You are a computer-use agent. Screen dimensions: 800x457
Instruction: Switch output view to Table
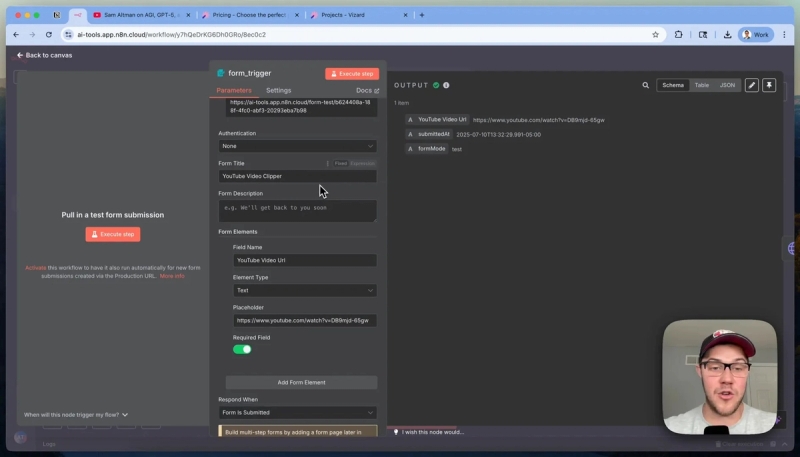[702, 85]
